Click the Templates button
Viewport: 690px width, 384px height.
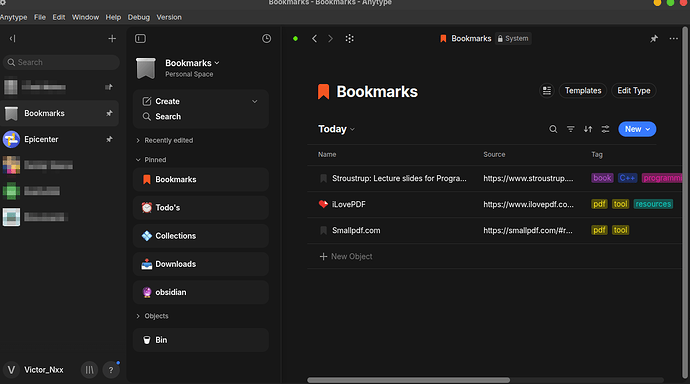click(583, 91)
